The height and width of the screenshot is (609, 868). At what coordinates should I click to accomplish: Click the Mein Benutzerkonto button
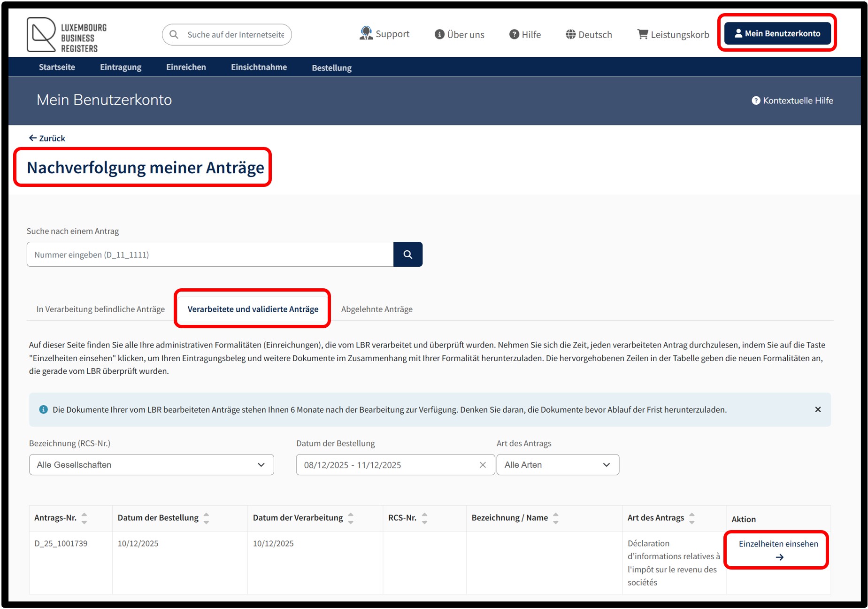click(x=777, y=33)
